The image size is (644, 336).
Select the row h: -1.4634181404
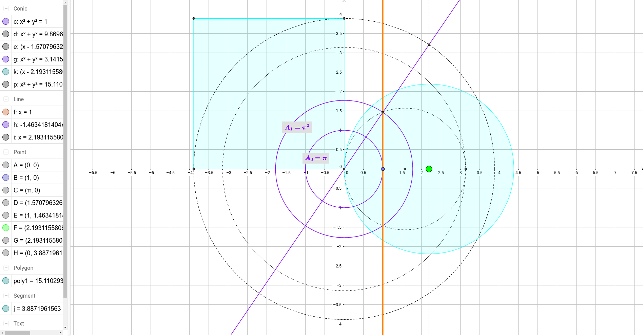point(32,125)
